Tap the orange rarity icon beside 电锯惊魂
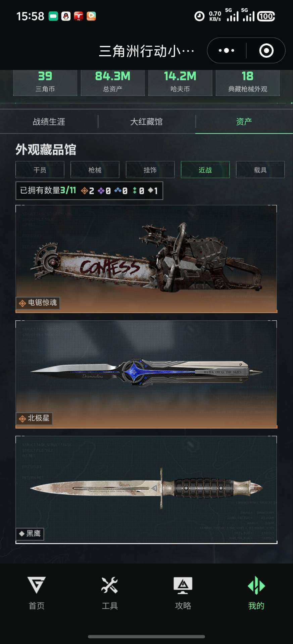Image resolution: width=293 pixels, height=644 pixels. (x=22, y=303)
